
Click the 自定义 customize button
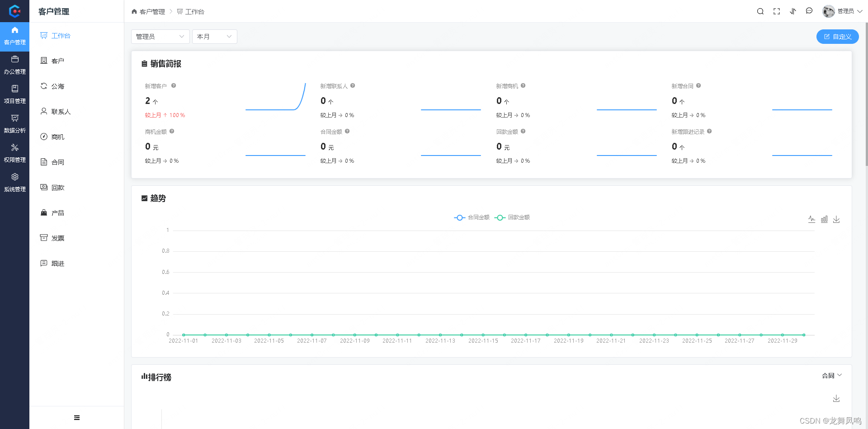pyautogui.click(x=837, y=37)
